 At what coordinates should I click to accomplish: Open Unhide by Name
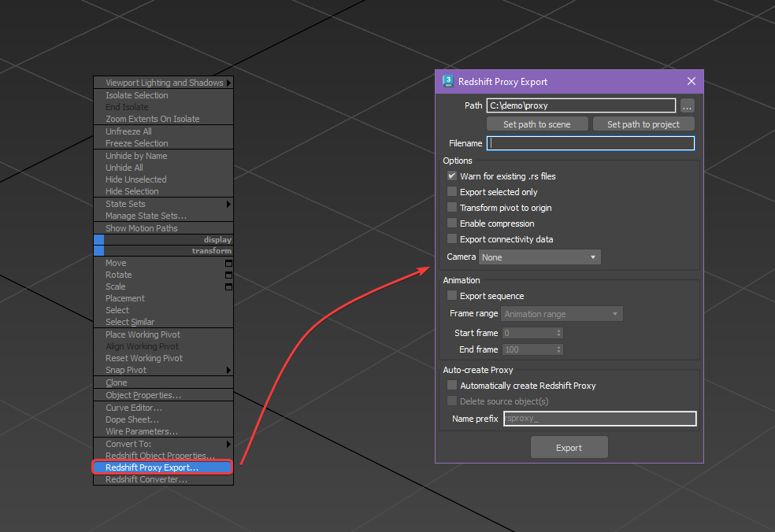pyautogui.click(x=163, y=156)
